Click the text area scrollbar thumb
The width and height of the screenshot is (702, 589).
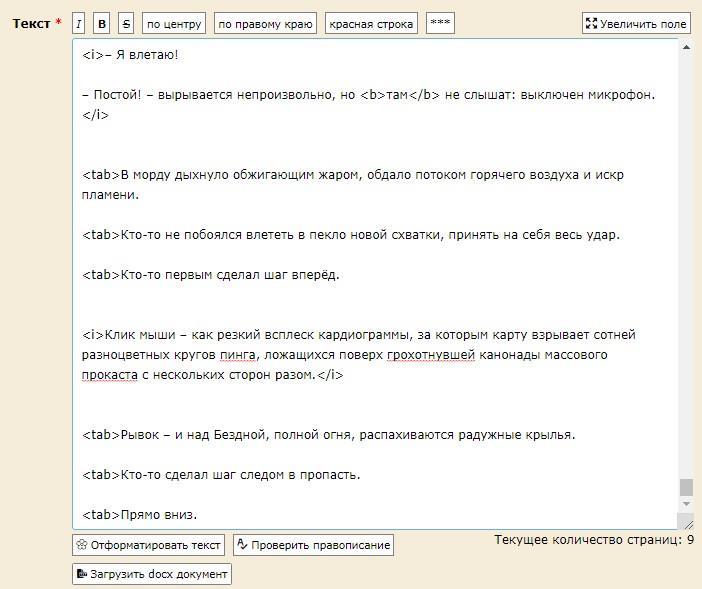point(686,487)
